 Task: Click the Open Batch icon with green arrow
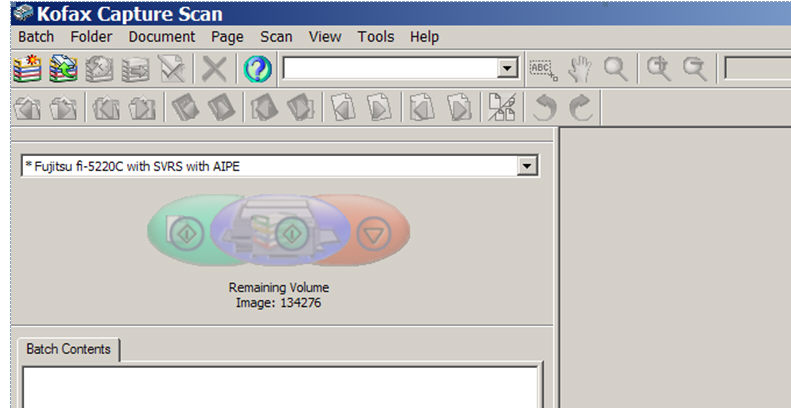pyautogui.click(x=63, y=68)
